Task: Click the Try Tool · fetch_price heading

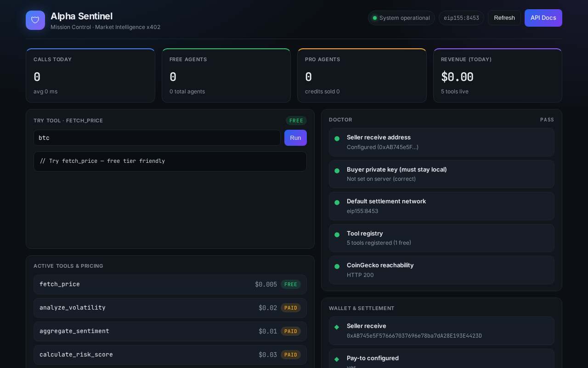Action: pos(68,121)
